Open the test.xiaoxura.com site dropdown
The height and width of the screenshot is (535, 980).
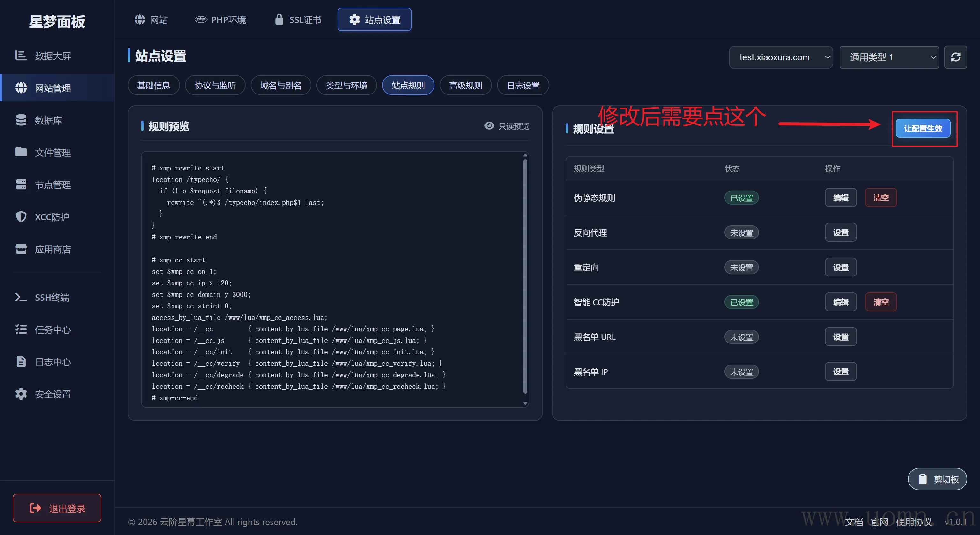(780, 57)
